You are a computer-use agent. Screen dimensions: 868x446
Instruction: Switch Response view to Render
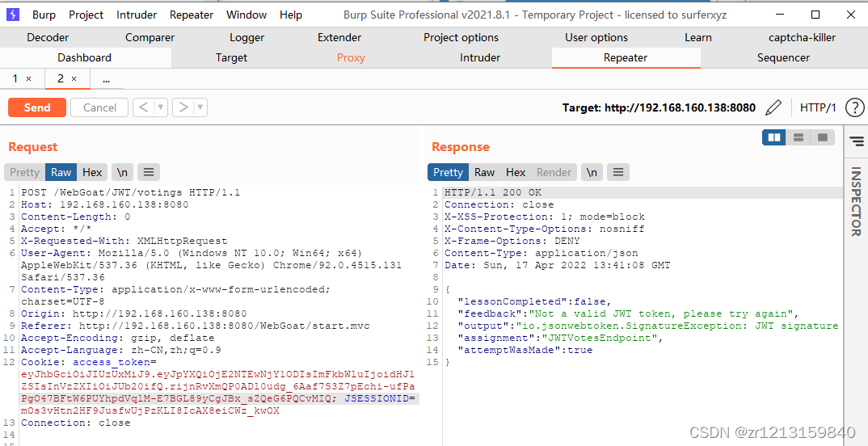pyautogui.click(x=554, y=172)
